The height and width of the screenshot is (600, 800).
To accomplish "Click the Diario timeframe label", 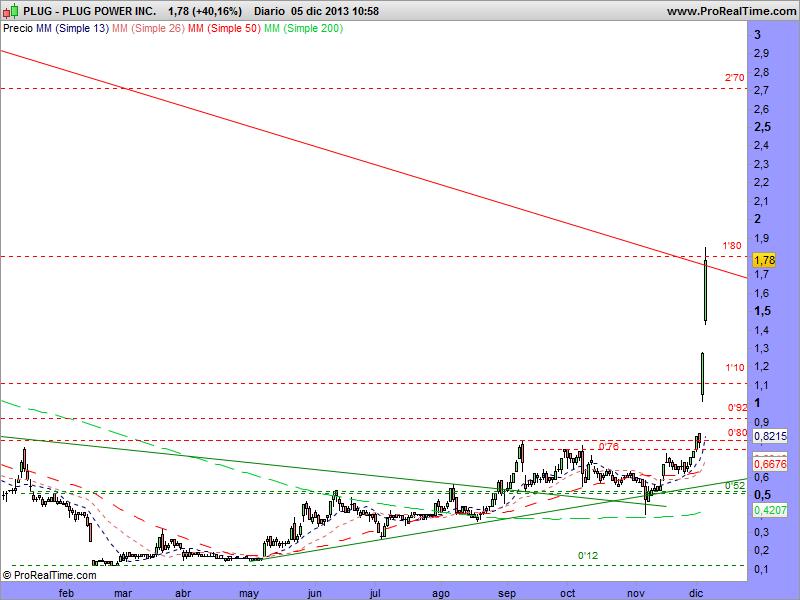I will (269, 11).
